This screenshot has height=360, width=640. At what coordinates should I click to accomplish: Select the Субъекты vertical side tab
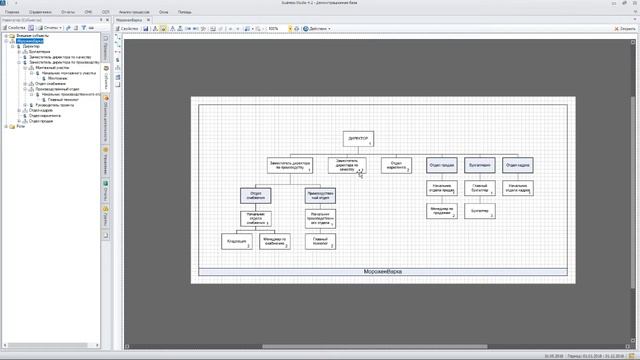pyautogui.click(x=106, y=78)
